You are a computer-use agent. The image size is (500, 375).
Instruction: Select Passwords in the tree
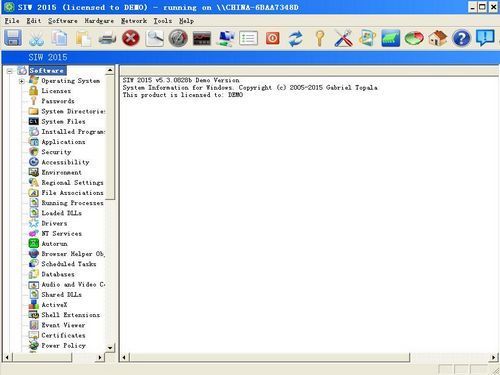(58, 101)
